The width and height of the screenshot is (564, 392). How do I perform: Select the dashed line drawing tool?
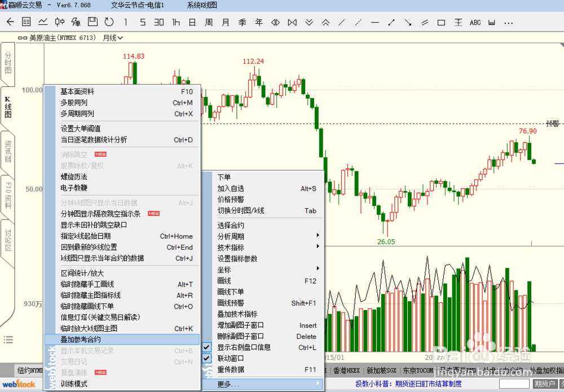coord(358,23)
